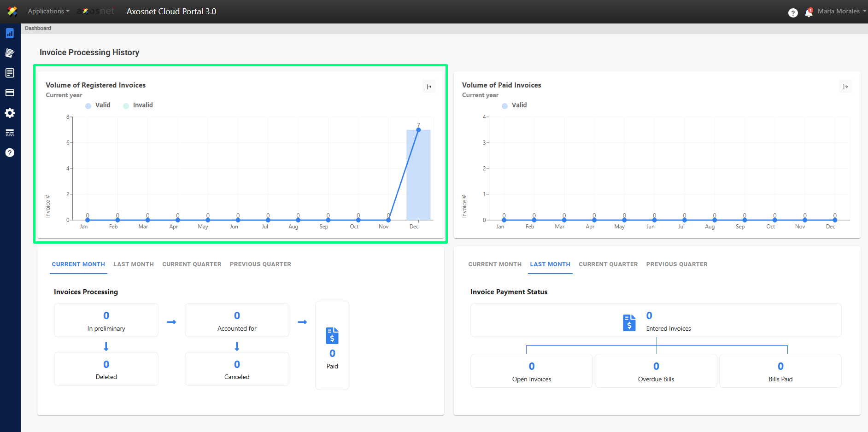Screen dimensions: 868x432
Task: Toggle the Valid series in Registered Invoices legend
Action: 98,105
